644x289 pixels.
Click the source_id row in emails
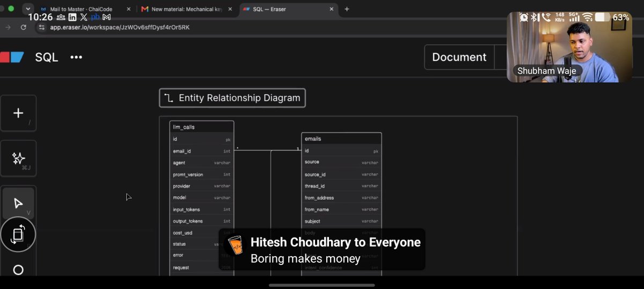[x=341, y=175]
